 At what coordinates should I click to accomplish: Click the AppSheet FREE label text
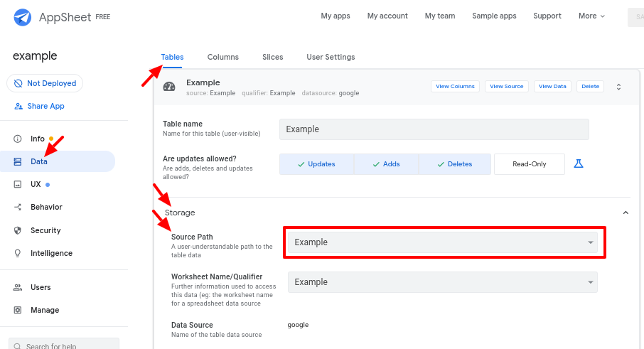pyautogui.click(x=75, y=17)
